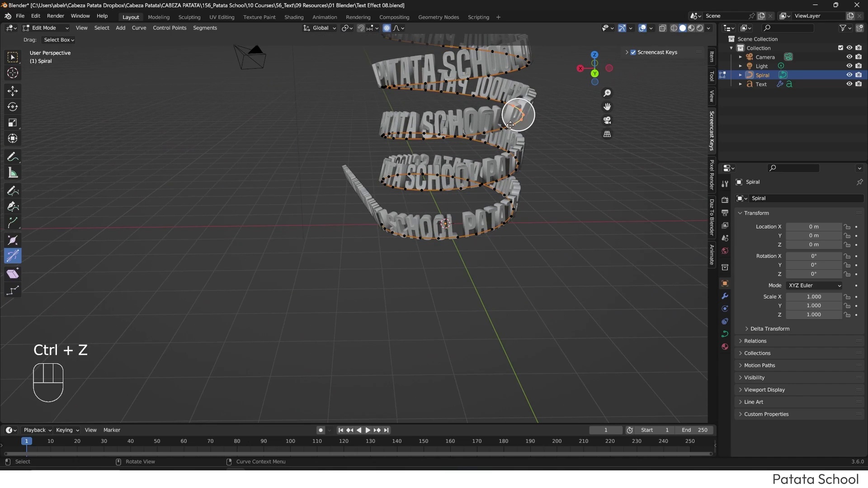Hide the Camera object in viewport
Viewport: 868px width, 488px height.
849,57
